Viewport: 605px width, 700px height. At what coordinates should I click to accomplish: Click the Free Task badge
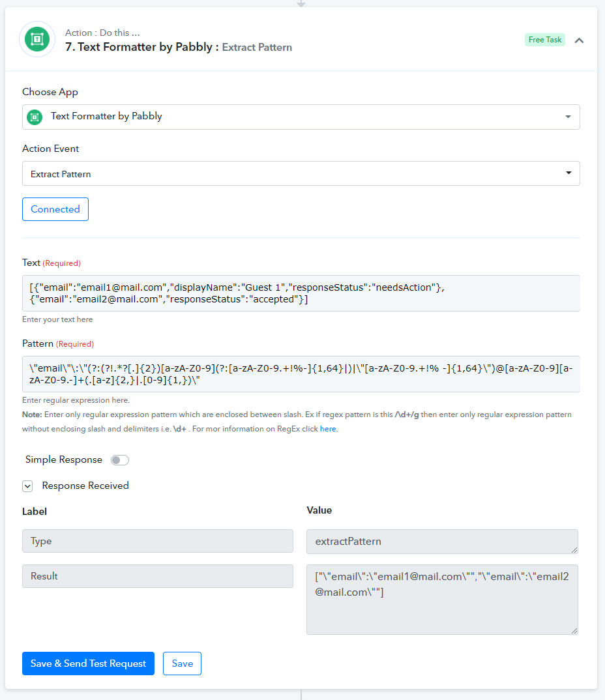(x=544, y=40)
